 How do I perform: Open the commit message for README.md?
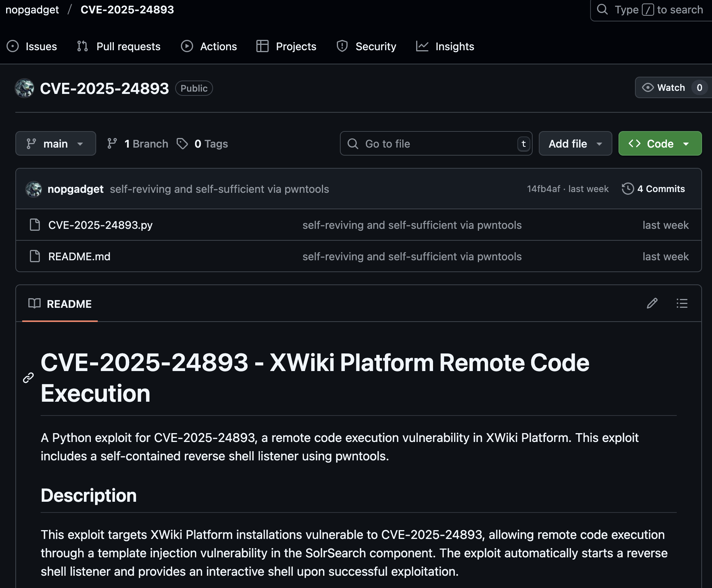click(x=412, y=256)
